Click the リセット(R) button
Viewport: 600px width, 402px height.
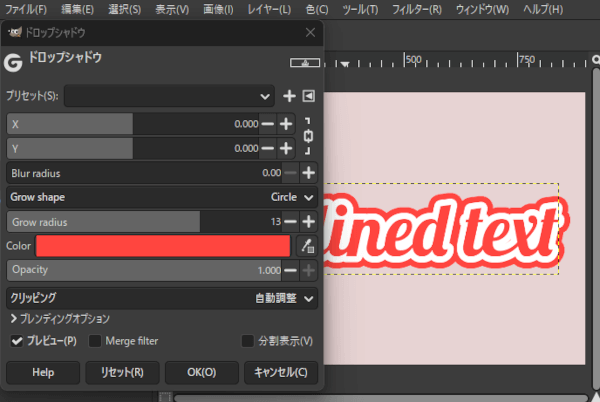[122, 372]
